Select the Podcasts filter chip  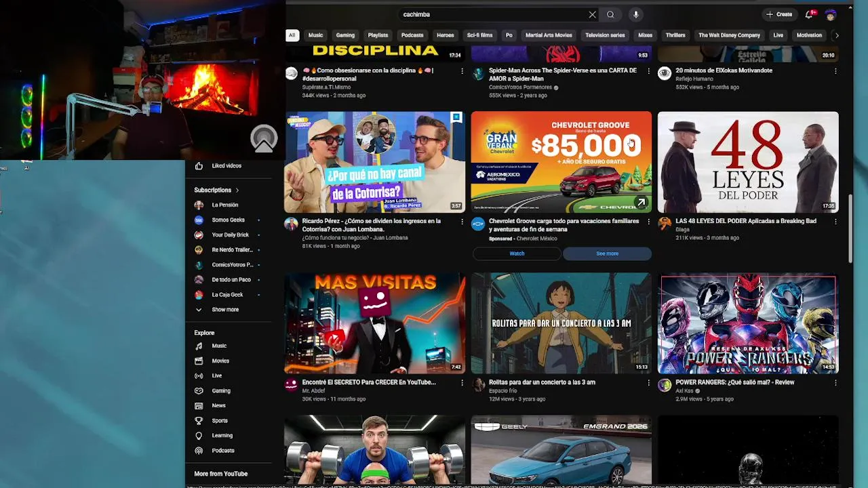[412, 35]
